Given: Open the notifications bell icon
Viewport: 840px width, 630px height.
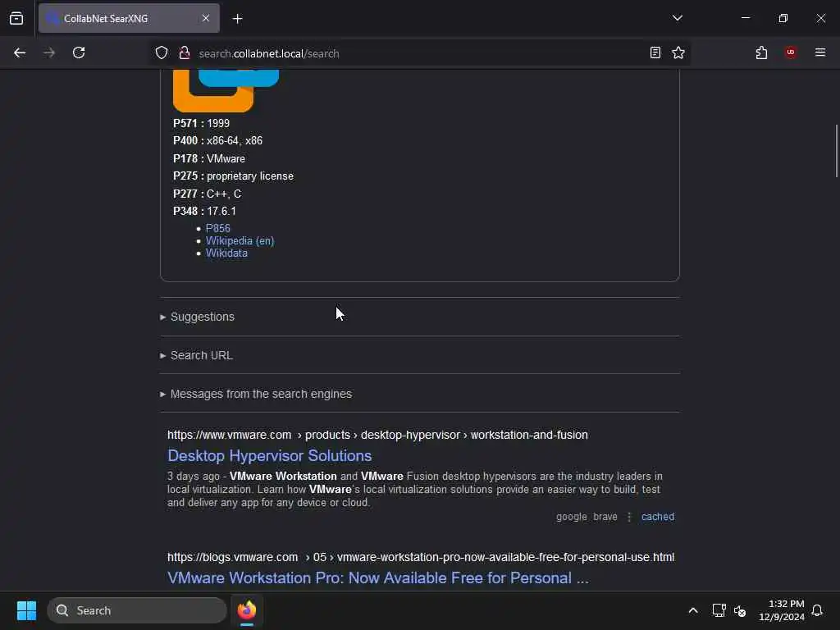Looking at the screenshot, I should click(x=817, y=610).
